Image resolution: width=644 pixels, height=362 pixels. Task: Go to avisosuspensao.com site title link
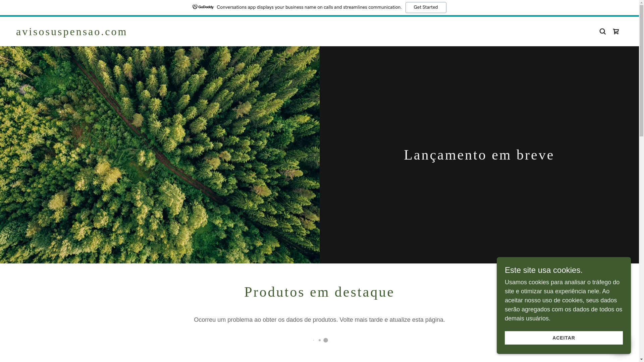[71, 32]
